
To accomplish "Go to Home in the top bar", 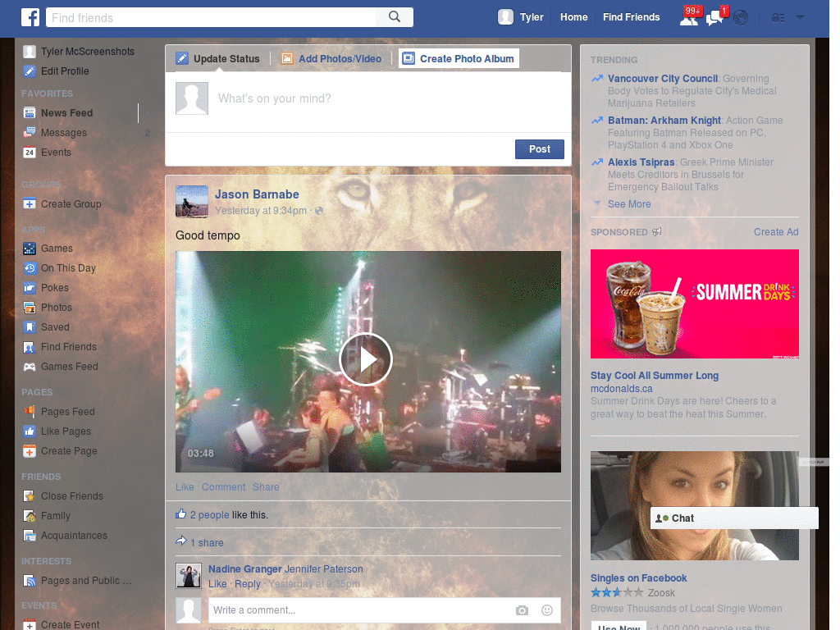I will coord(573,17).
